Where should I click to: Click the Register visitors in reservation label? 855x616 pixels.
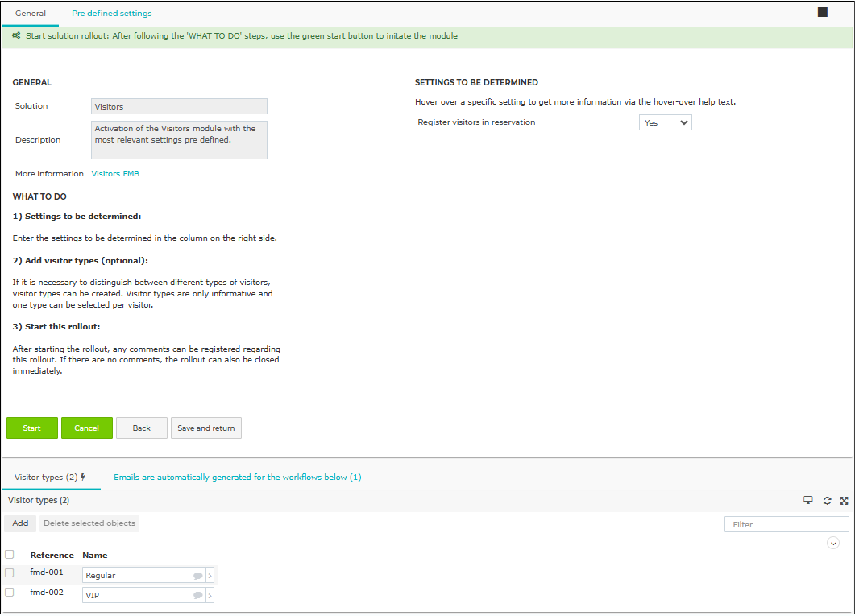pos(476,122)
